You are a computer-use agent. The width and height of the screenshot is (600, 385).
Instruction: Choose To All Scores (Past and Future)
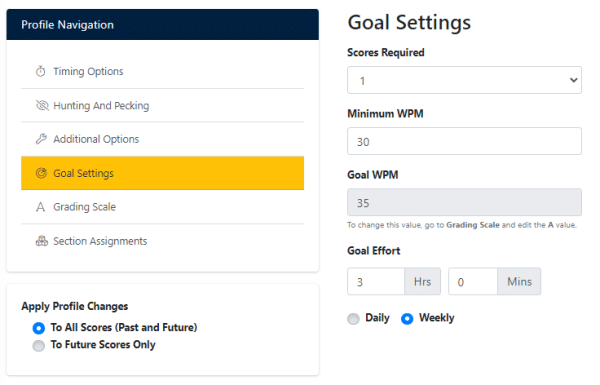click(39, 328)
